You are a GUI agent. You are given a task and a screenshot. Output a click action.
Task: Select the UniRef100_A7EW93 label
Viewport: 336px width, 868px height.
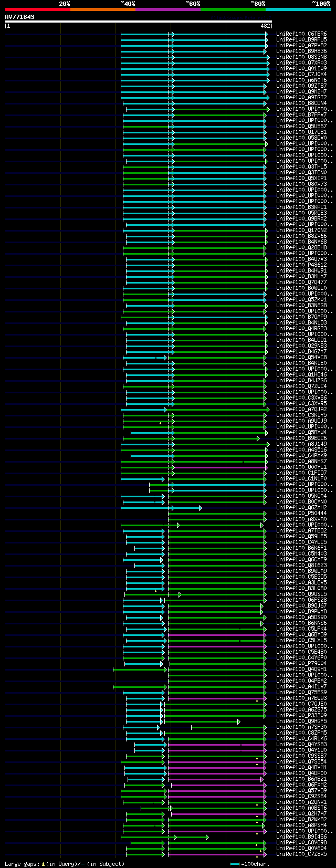tap(301, 698)
